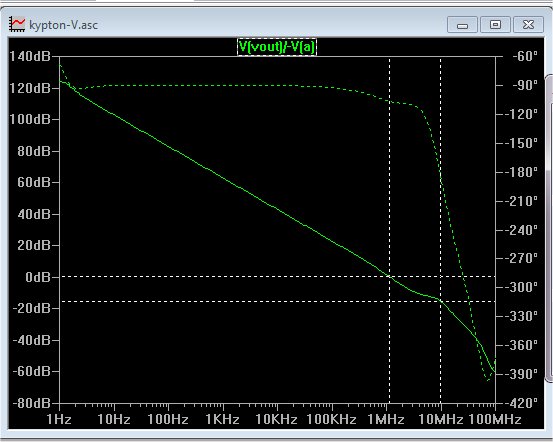Click the 60dB magnitude axis label
553x442 pixels.
34,182
